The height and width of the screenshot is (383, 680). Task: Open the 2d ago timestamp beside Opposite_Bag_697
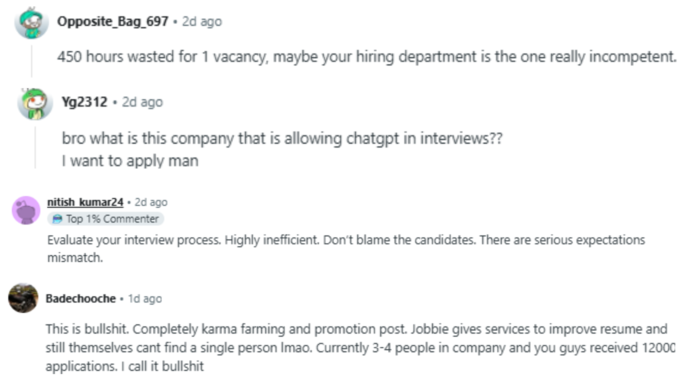pyautogui.click(x=202, y=21)
